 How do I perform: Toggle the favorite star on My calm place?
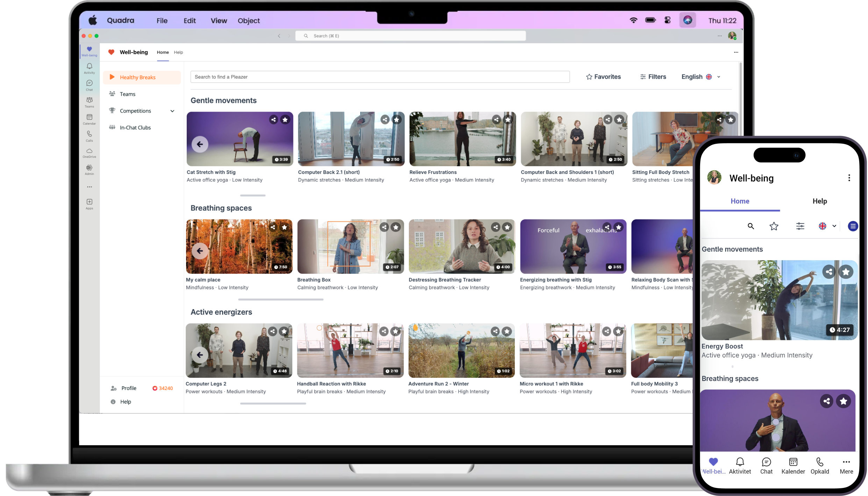click(285, 227)
